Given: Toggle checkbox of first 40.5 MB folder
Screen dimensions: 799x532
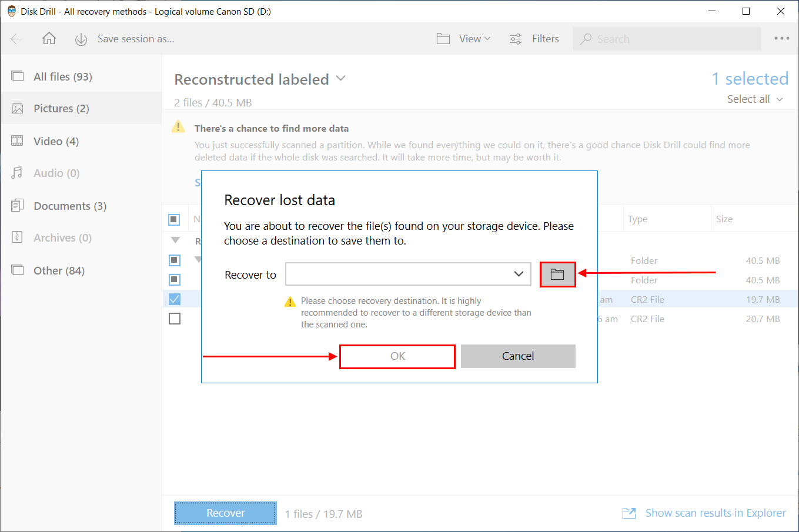Looking at the screenshot, I should [175, 260].
